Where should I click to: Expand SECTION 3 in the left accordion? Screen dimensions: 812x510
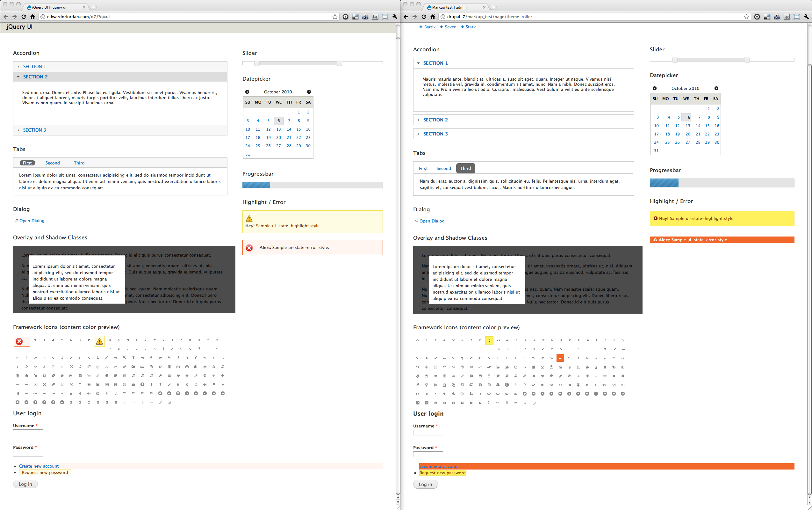35,130
